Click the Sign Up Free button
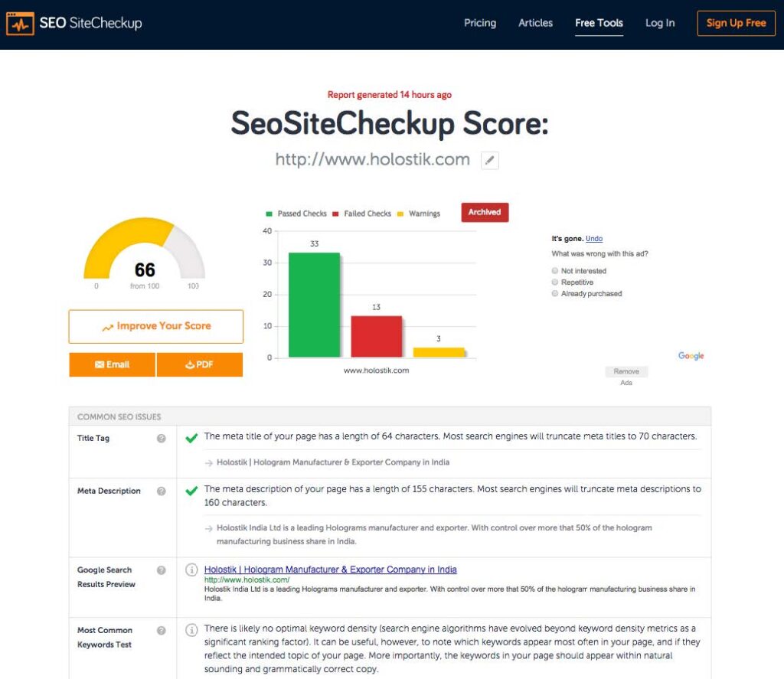 tap(736, 23)
